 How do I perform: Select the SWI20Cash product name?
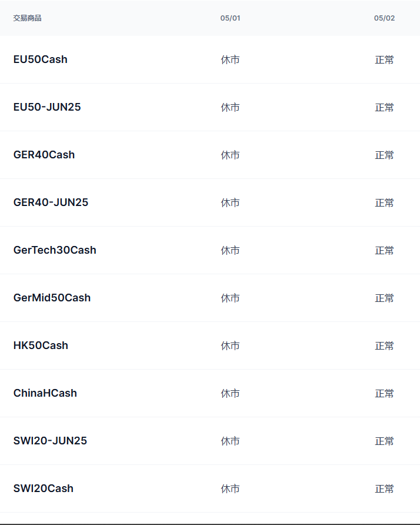(44, 489)
